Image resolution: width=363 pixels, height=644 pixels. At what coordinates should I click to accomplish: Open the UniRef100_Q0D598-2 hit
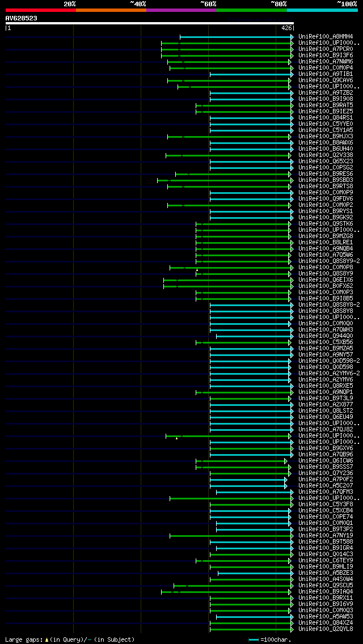[329, 361]
